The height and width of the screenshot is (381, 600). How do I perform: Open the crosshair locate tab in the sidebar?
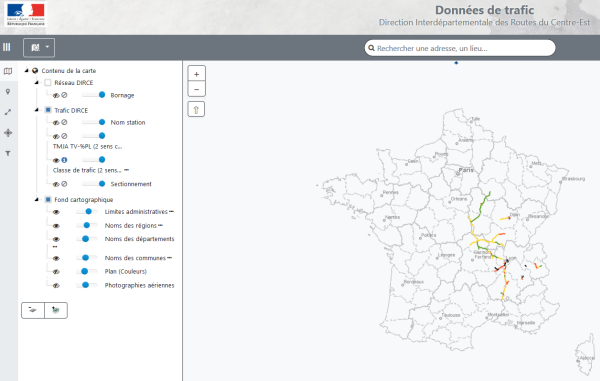pos(8,133)
